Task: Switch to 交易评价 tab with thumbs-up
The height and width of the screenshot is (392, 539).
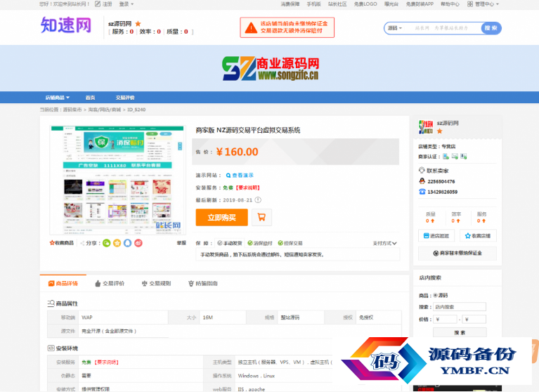Action: pos(110,283)
